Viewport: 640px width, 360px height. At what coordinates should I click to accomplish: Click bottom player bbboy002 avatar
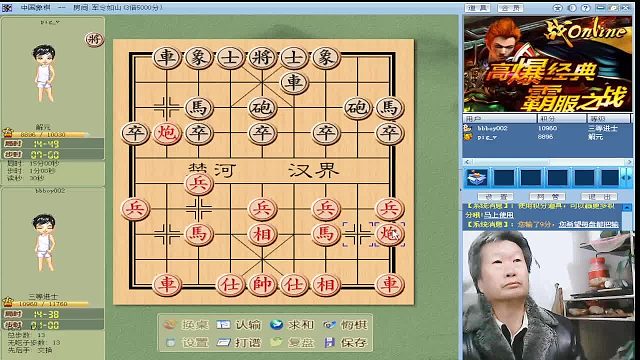tap(44, 242)
